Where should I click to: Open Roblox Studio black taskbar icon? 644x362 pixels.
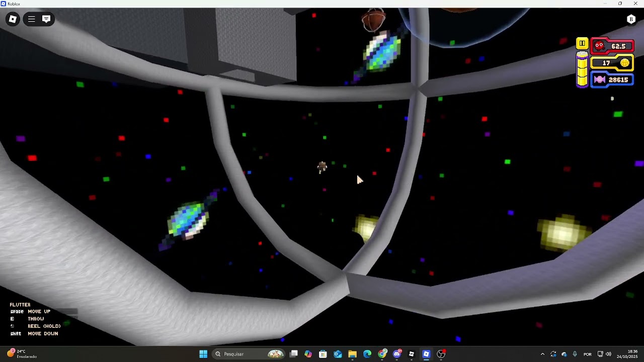(412, 354)
